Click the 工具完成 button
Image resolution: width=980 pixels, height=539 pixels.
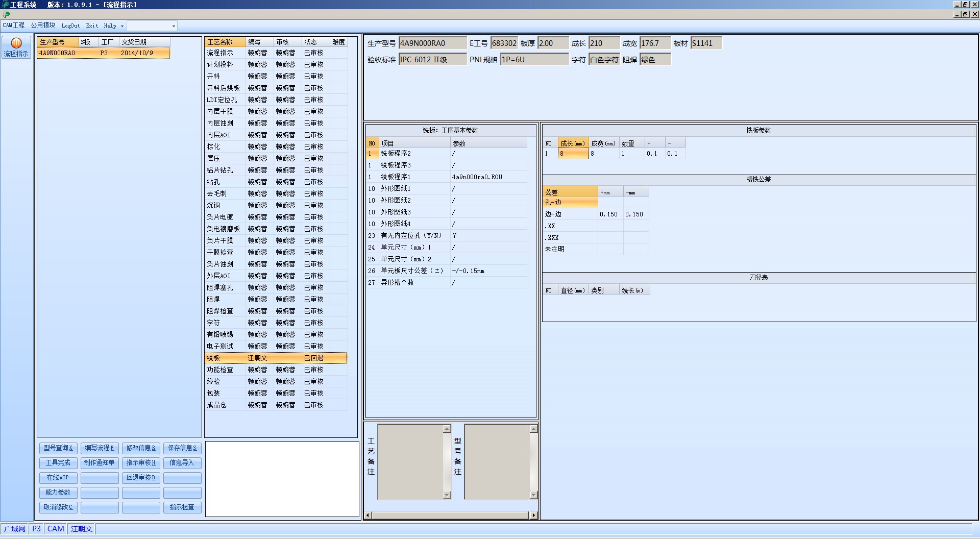point(58,463)
